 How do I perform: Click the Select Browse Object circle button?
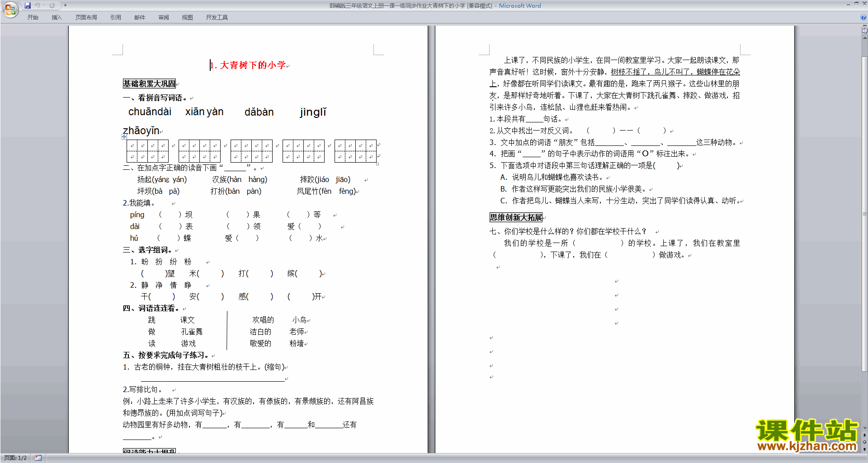(x=864, y=442)
